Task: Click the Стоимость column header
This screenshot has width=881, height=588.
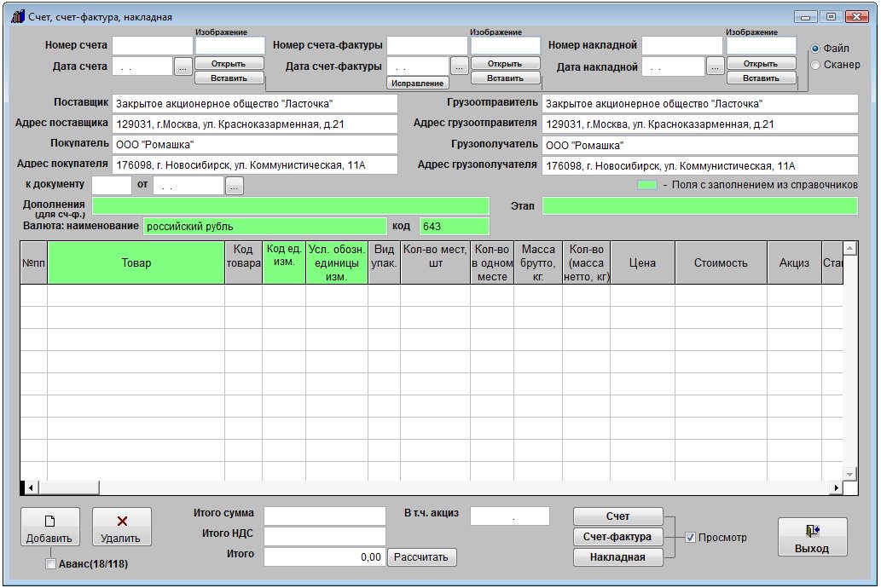Action: pos(720,262)
